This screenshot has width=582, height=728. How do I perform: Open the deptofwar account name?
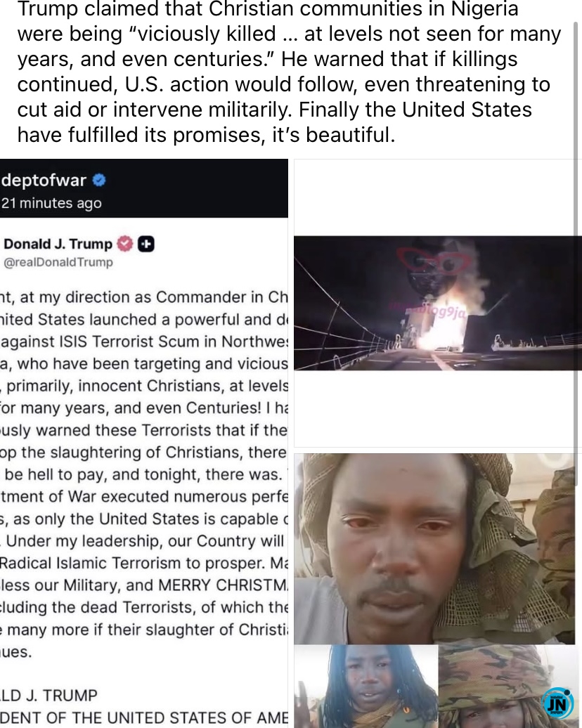click(x=44, y=180)
